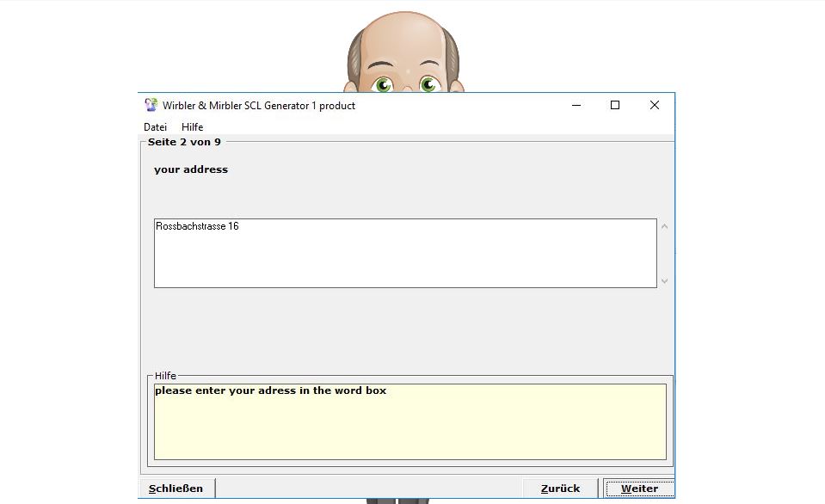Click the Hilfe caption above the yellow panel
The height and width of the screenshot is (504, 825).
pos(165,377)
